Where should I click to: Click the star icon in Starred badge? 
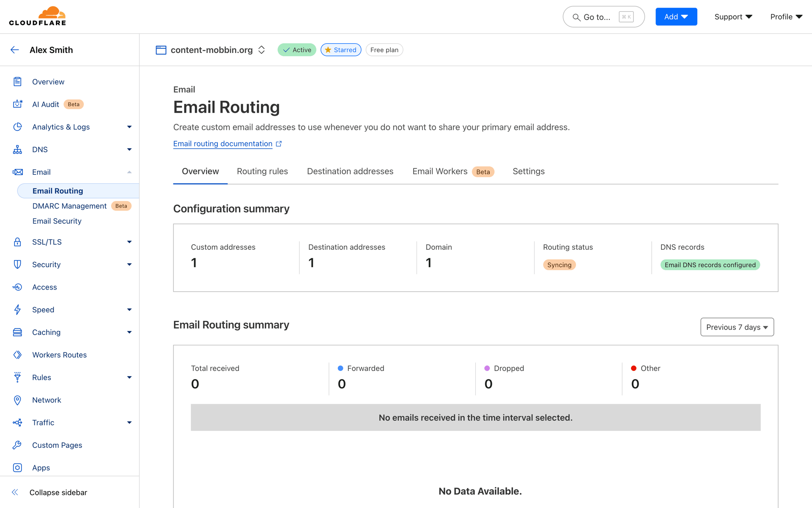click(328, 50)
